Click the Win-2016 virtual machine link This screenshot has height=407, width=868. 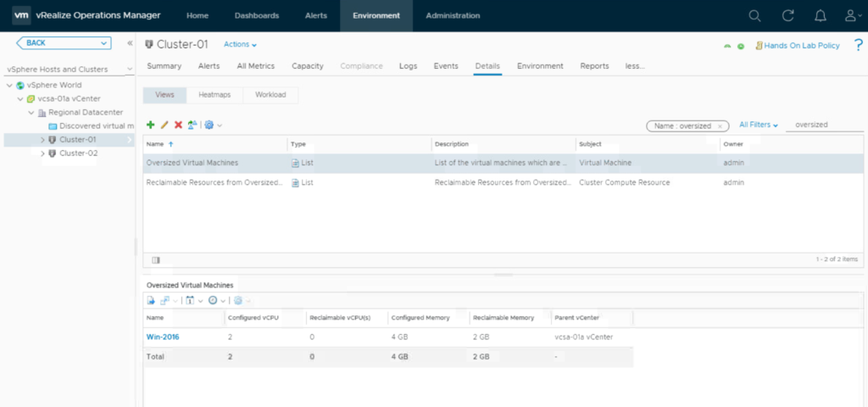pos(163,337)
